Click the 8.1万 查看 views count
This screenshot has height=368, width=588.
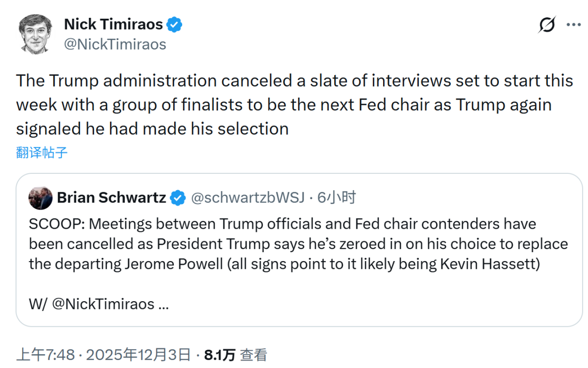pos(218,355)
